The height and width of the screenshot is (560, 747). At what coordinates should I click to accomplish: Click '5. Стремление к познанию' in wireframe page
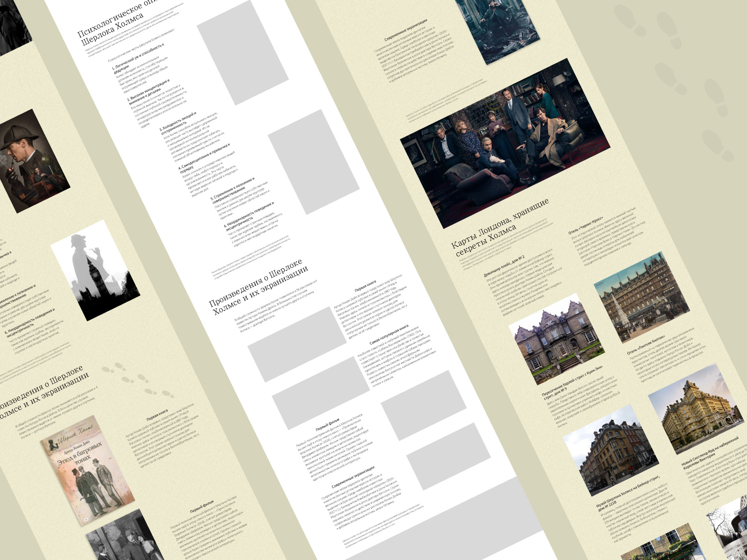233,191
